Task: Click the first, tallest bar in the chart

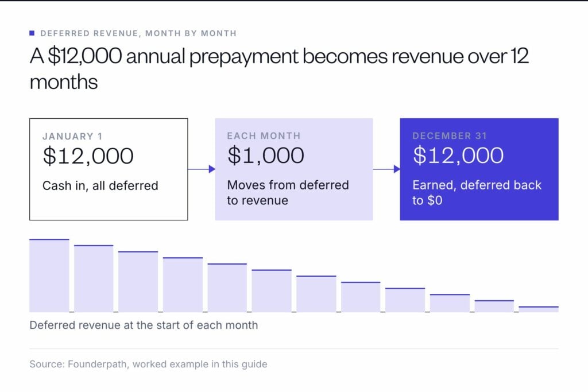Action: 49,275
